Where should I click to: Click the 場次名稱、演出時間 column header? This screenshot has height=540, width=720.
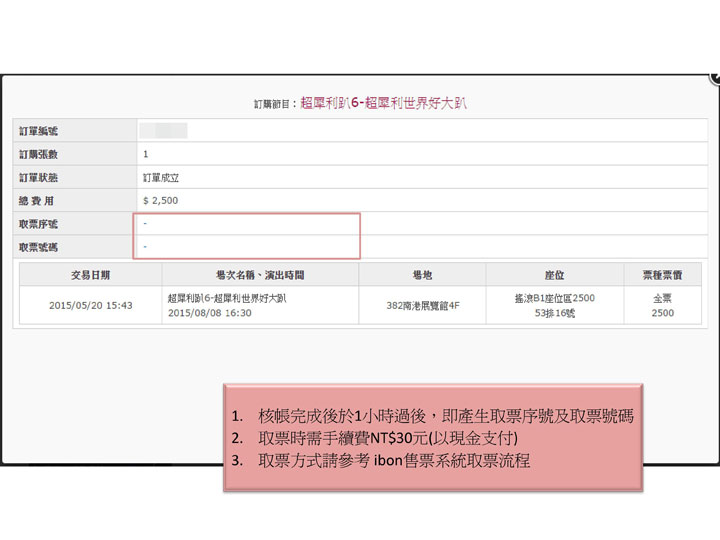(259, 274)
